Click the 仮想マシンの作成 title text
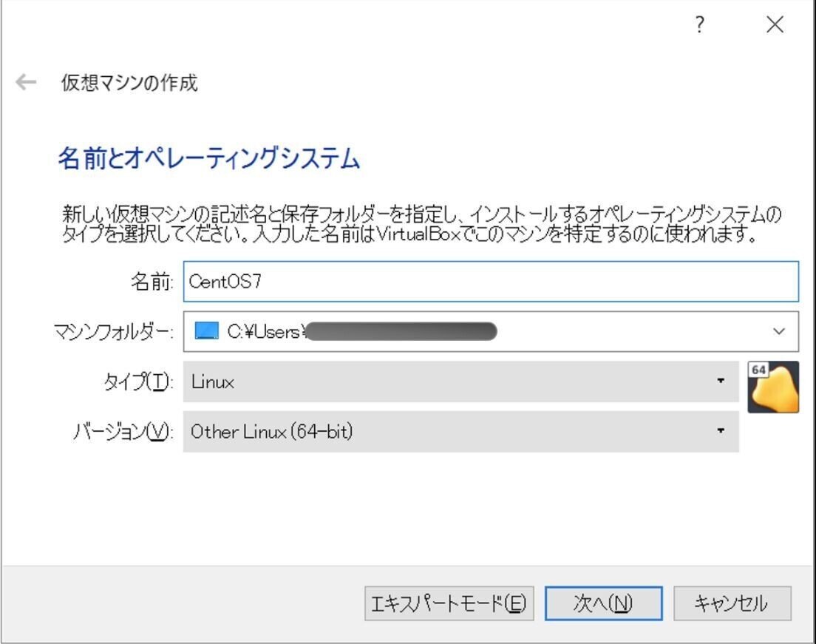816x644 pixels. (x=129, y=83)
